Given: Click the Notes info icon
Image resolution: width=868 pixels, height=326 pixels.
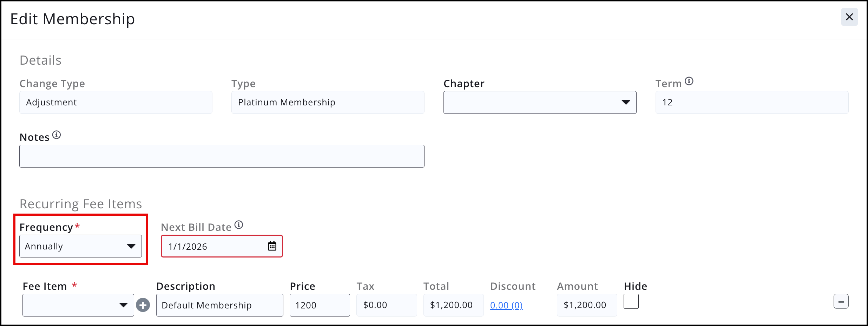Looking at the screenshot, I should pos(57,135).
